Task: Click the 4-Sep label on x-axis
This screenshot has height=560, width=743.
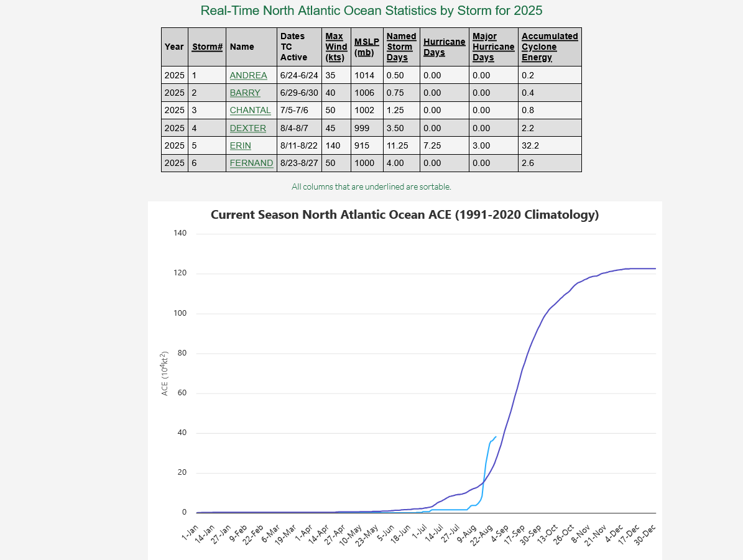Action: pos(501,533)
